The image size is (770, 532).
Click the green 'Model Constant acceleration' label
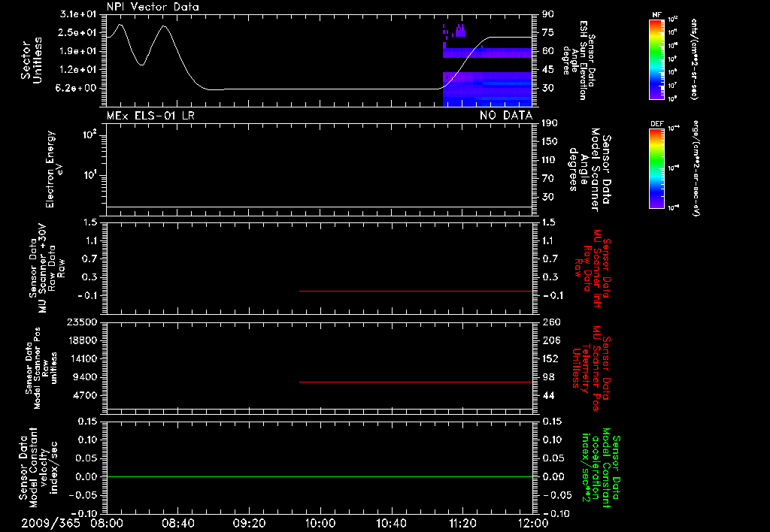[x=601, y=468]
